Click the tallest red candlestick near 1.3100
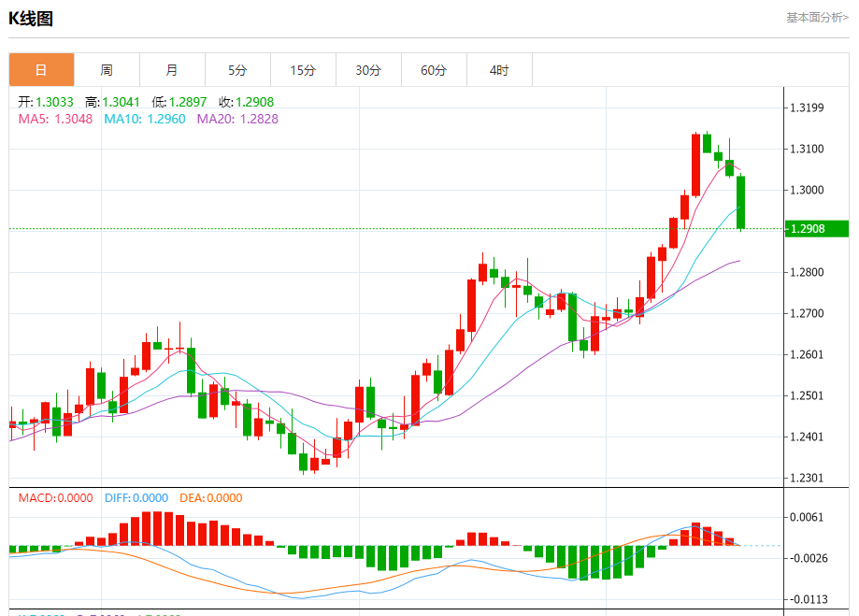 point(695,165)
